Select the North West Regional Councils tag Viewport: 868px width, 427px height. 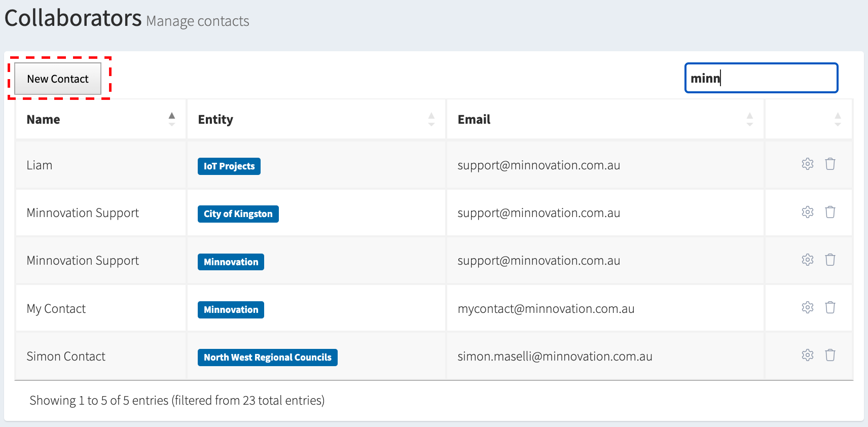267,358
